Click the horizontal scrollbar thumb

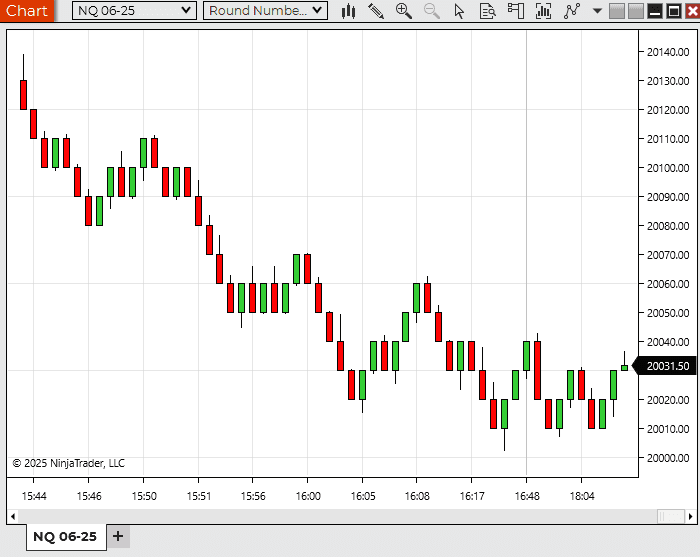(670, 516)
